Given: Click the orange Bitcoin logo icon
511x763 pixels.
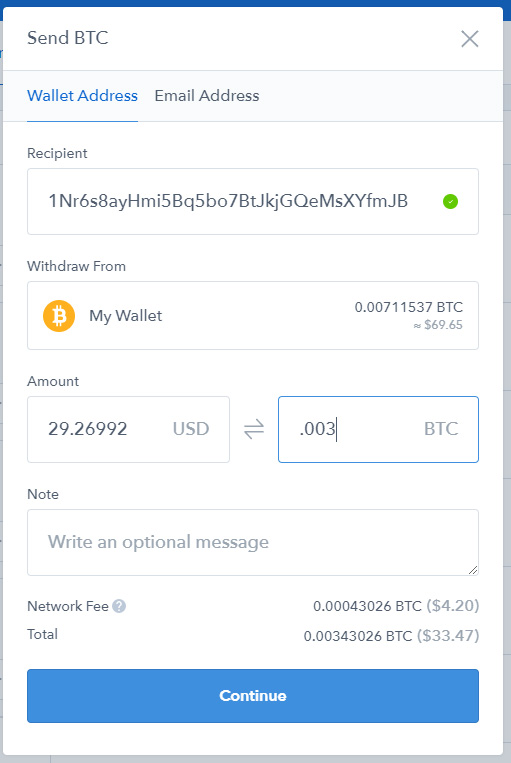Looking at the screenshot, I should (x=59, y=315).
